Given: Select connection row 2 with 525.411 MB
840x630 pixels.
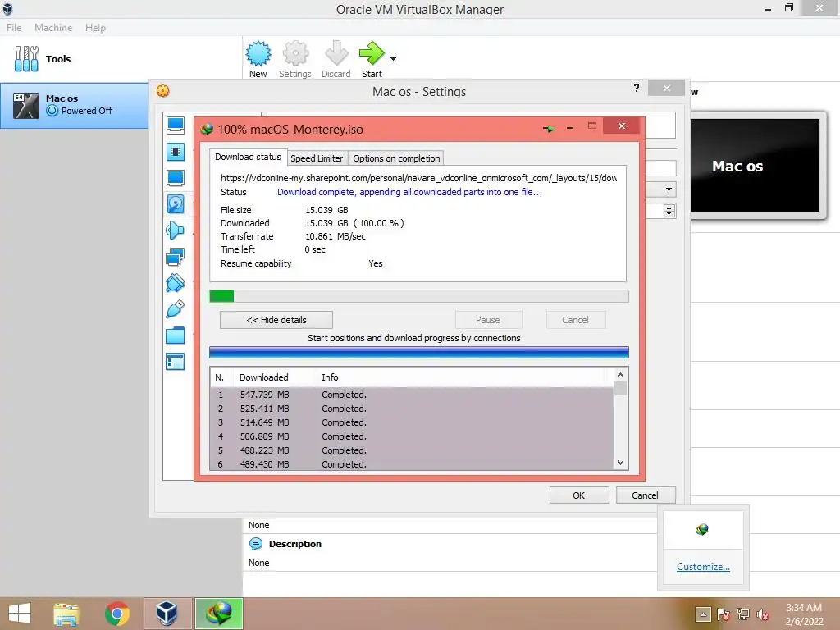Looking at the screenshot, I should pos(412,409).
